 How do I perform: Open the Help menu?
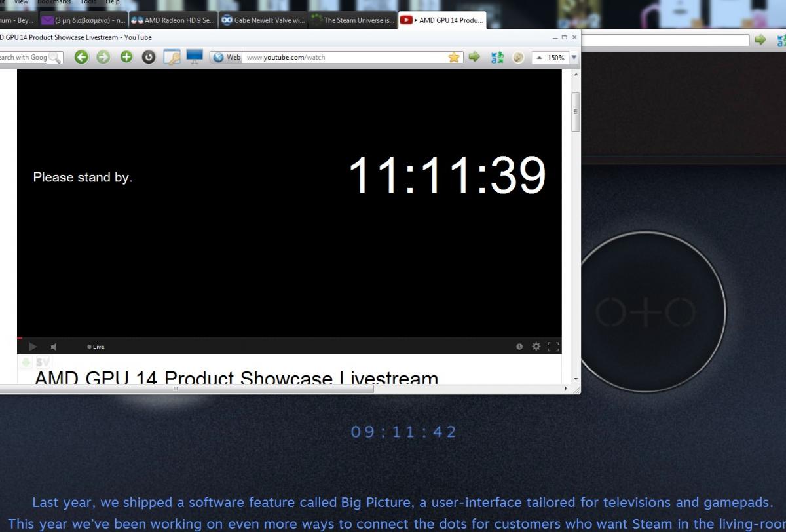[111, 3]
